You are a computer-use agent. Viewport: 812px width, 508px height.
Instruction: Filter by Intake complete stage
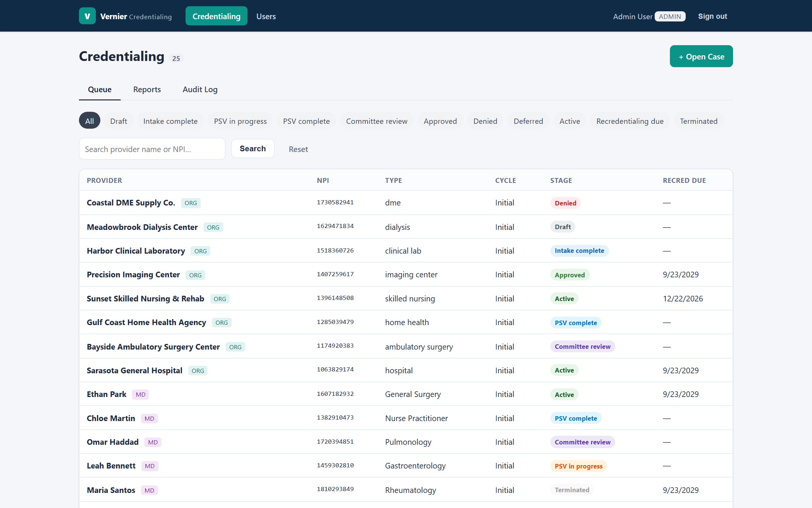pos(170,121)
